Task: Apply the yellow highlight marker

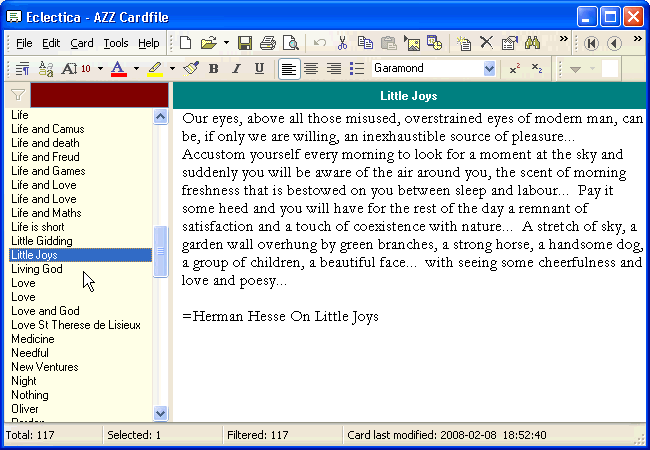Action: pos(155,69)
